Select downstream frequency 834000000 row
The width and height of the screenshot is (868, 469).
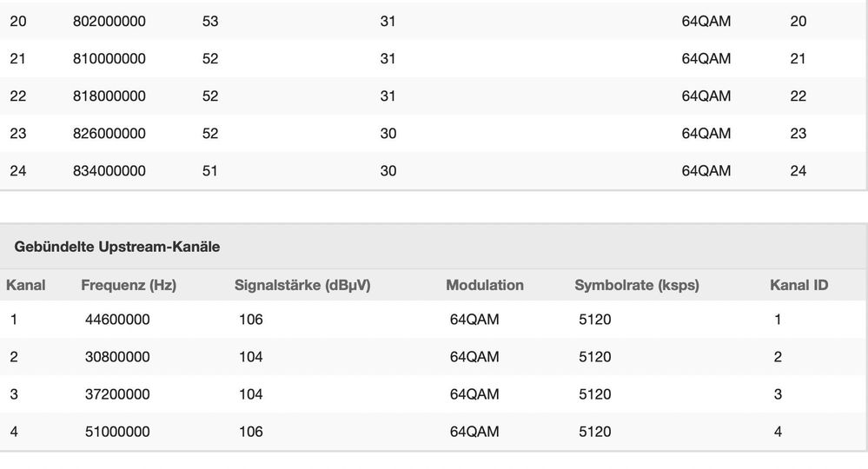pos(434,171)
